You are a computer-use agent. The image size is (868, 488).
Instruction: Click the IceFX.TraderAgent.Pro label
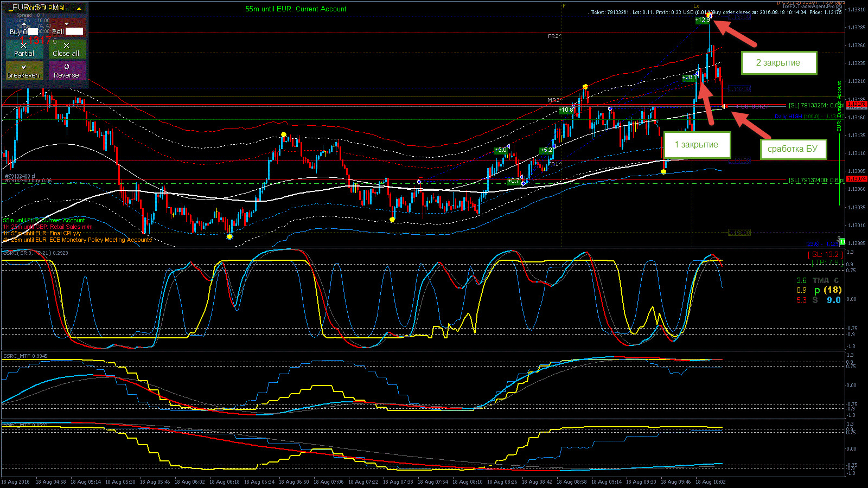click(808, 7)
